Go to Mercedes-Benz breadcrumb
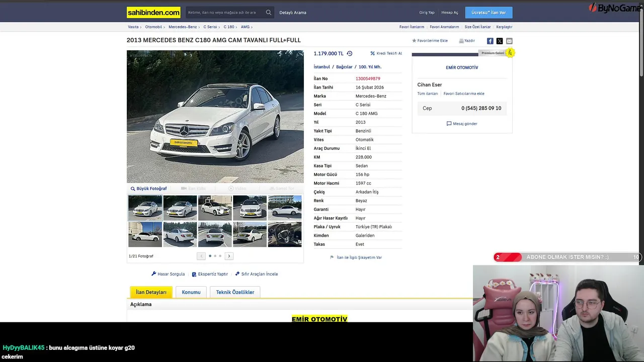 [183, 27]
